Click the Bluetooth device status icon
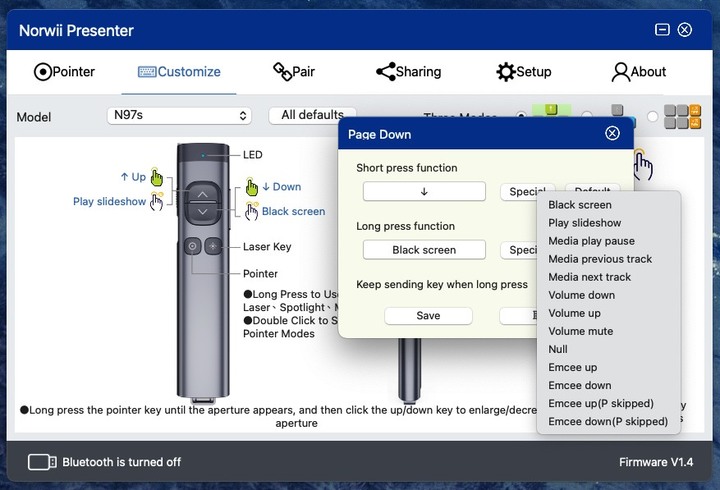This screenshot has width=720, height=490. (x=42, y=462)
